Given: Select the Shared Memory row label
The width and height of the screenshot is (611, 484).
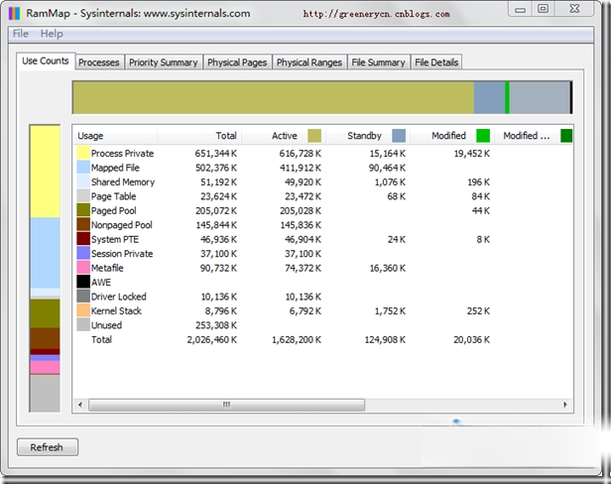Looking at the screenshot, I should (x=123, y=182).
